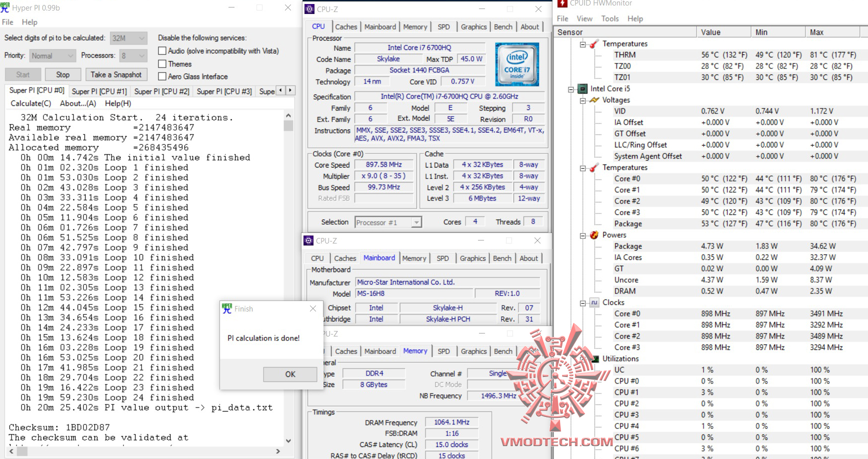This screenshot has width=868, height=459.
Task: Click the Intel Core i7 badge in CPU-Z
Action: [517, 64]
